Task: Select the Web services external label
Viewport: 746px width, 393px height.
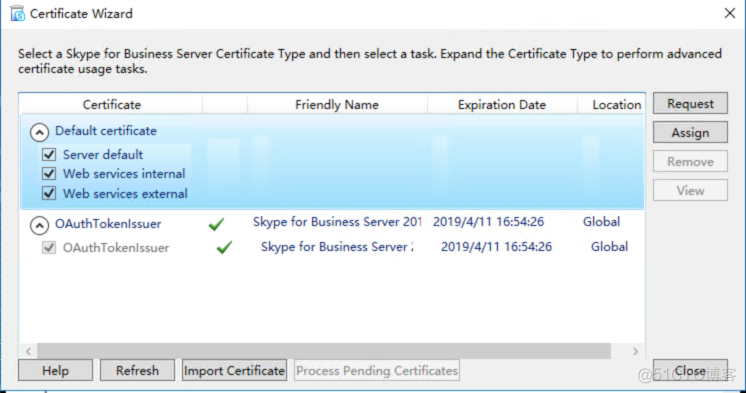Action: point(125,194)
